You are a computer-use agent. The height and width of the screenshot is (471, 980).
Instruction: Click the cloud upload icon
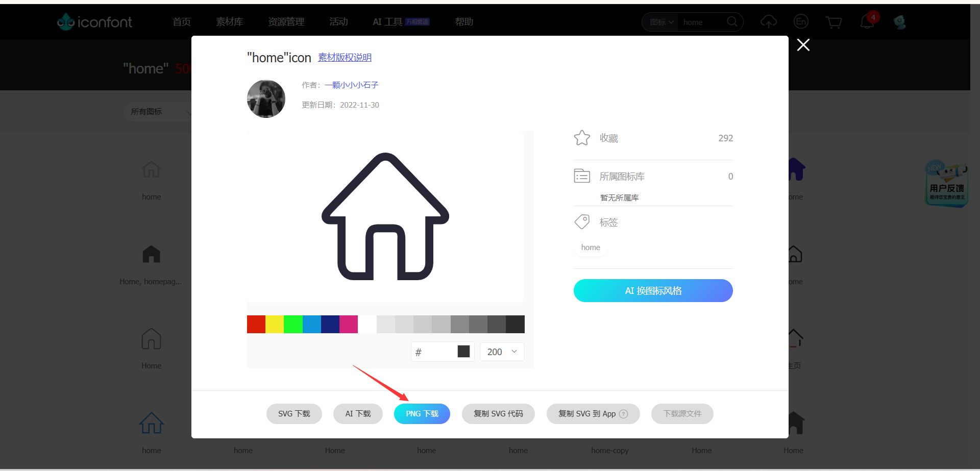click(x=768, y=21)
